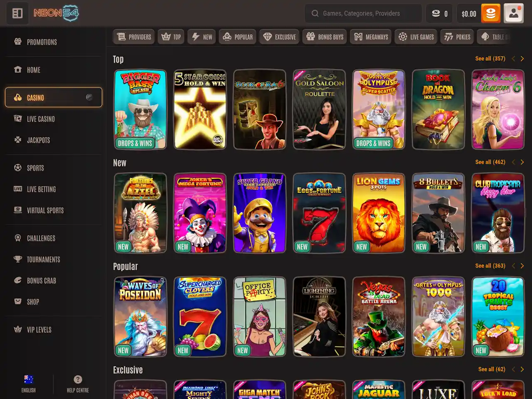The image size is (532, 399).
Task: Show next games in Popular row
Action: 522,266
